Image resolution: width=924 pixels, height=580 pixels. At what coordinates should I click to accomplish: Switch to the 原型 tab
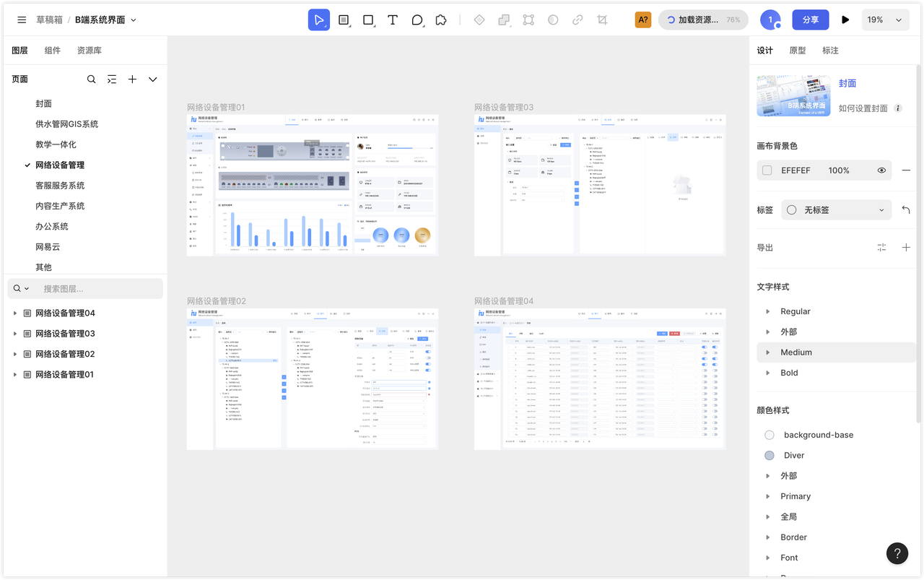pyautogui.click(x=798, y=51)
